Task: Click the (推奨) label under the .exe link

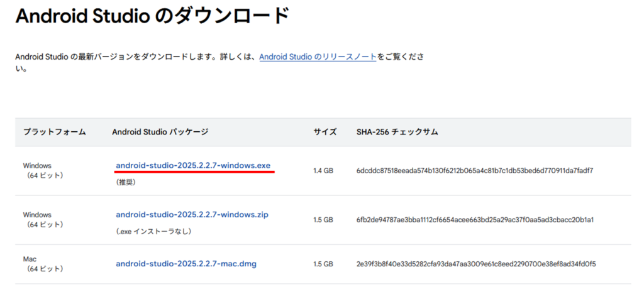Action: click(x=126, y=182)
